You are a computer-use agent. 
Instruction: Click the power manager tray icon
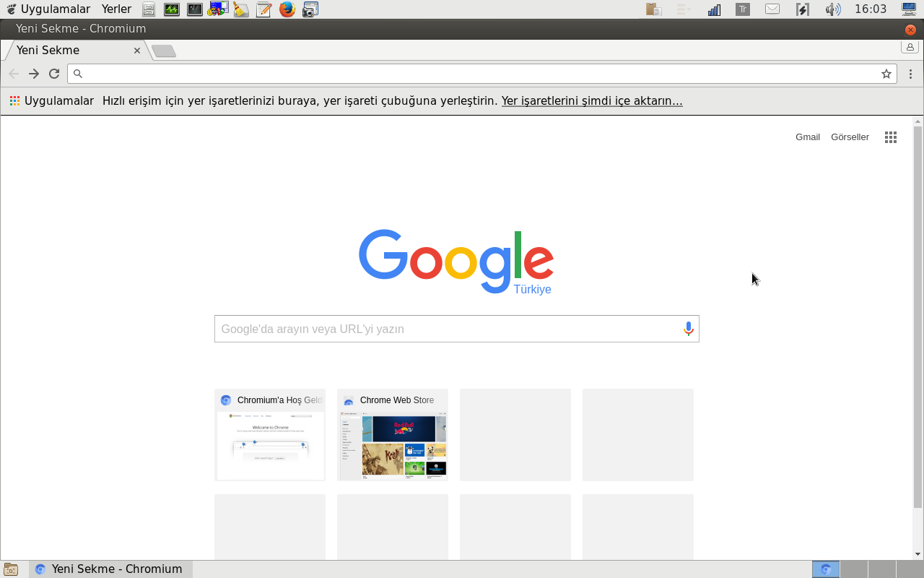[x=802, y=9]
